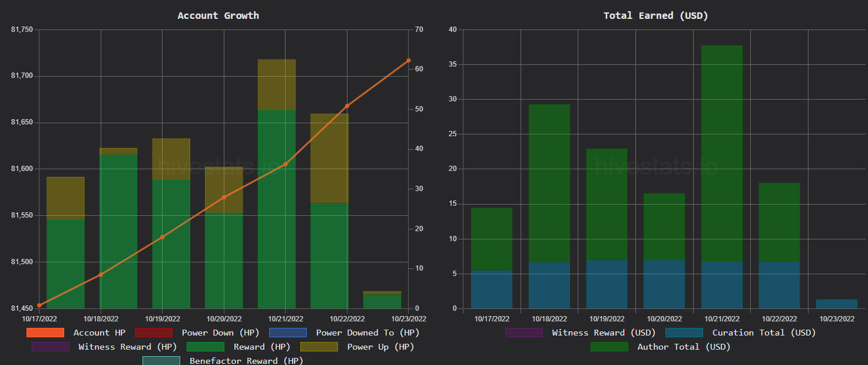Screen dimensions: 868x365
Task: Click the "81,450" y-axis label
Action: click(x=22, y=308)
